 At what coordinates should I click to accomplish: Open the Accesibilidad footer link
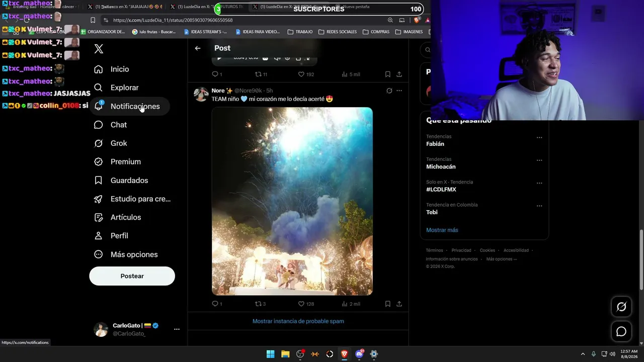coord(516,250)
